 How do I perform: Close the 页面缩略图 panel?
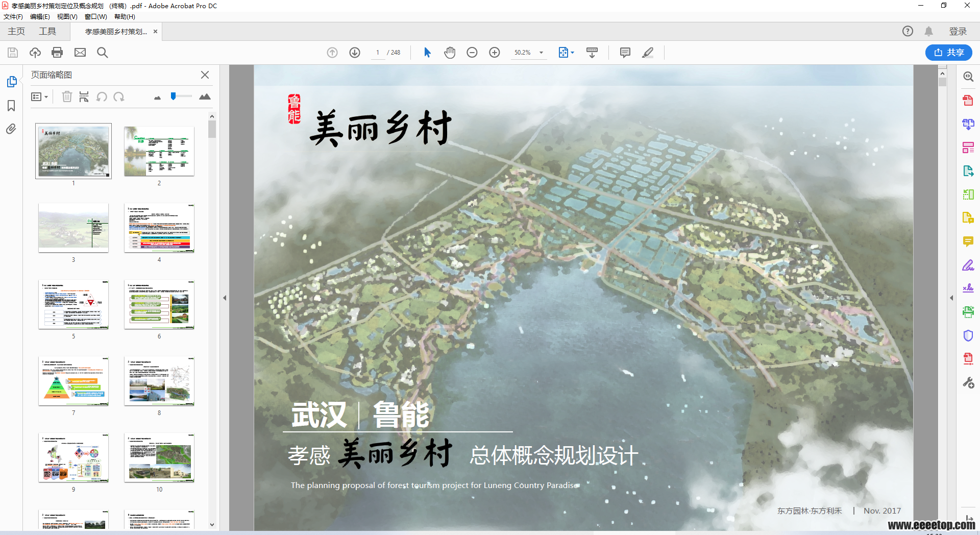(x=205, y=75)
